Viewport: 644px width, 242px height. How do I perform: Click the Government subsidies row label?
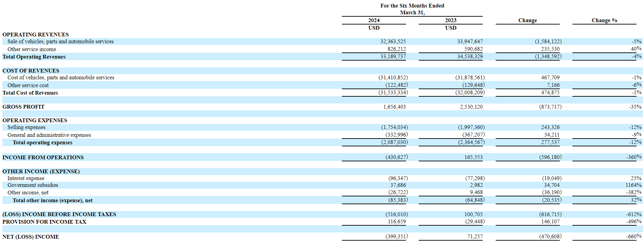tap(33, 185)
